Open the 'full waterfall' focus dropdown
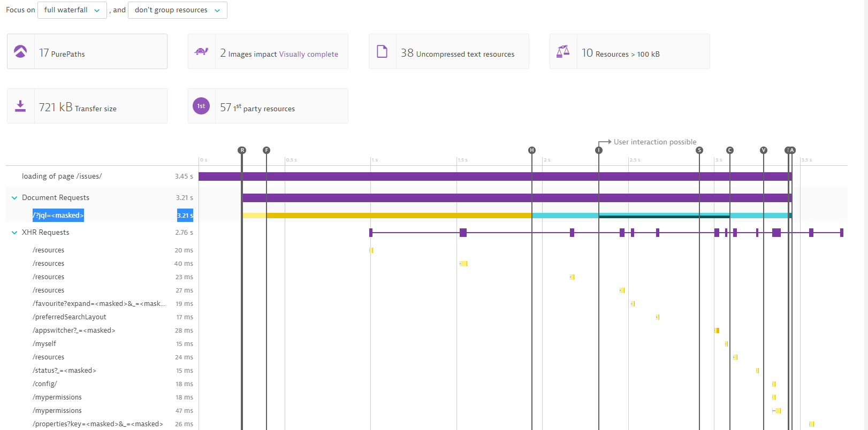868x430 pixels. tap(72, 10)
